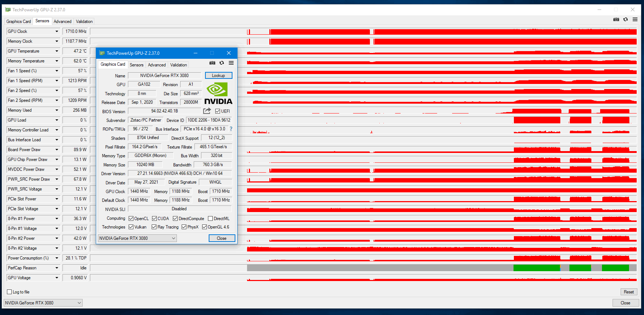The width and height of the screenshot is (644, 315).
Task: Click the Bus Interface question mark
Action: (x=231, y=129)
